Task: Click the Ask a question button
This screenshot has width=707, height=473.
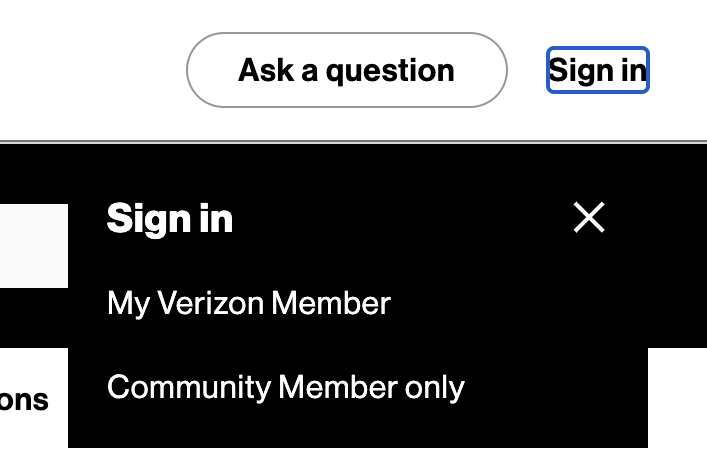Action: (x=346, y=70)
